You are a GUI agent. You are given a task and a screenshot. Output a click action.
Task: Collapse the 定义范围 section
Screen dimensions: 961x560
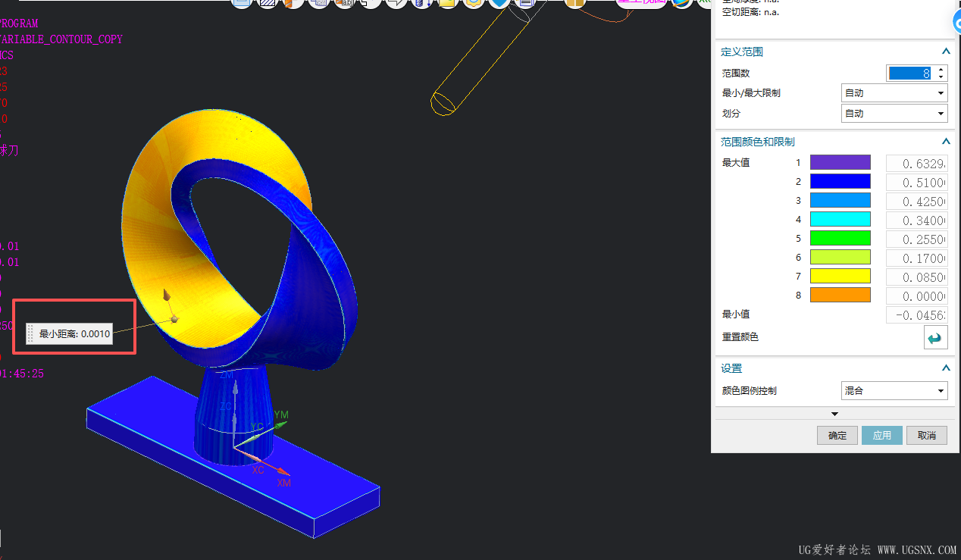[x=945, y=52]
